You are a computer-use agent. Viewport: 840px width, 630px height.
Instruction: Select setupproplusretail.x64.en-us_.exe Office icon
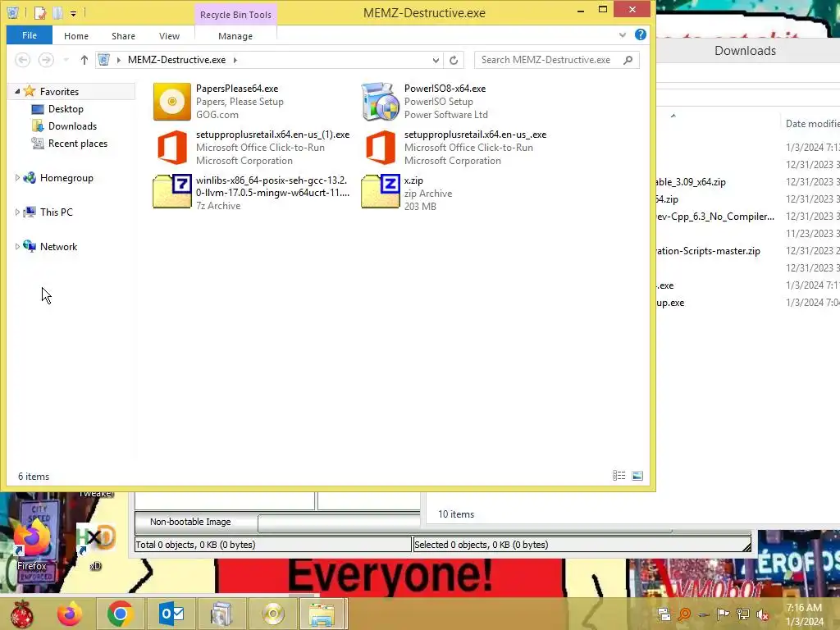coord(381,148)
